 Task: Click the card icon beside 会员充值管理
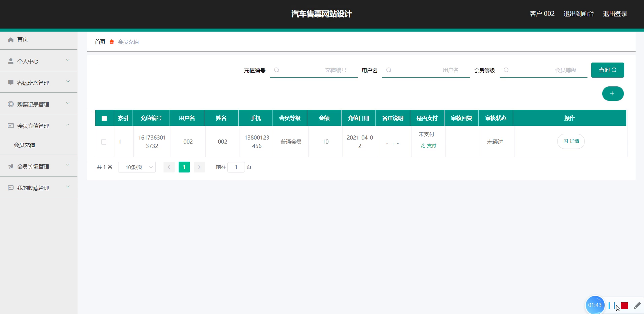click(x=11, y=126)
